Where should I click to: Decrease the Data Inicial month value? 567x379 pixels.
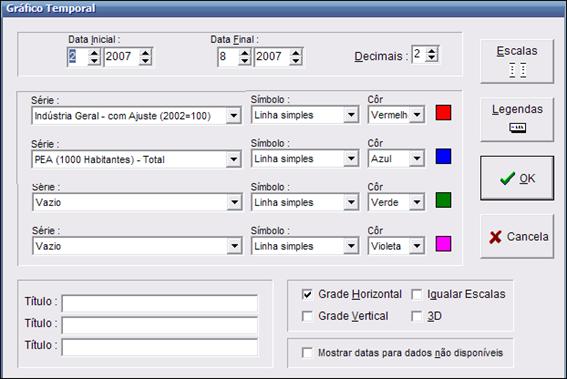click(94, 61)
